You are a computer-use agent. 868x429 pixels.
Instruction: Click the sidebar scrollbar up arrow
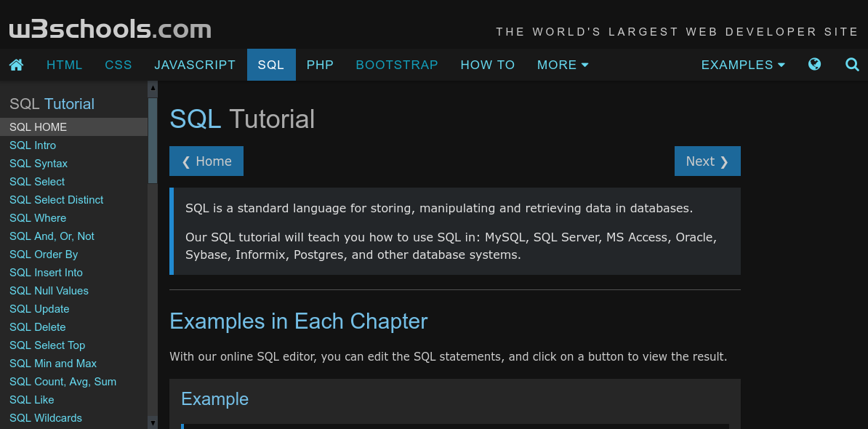[x=153, y=88]
